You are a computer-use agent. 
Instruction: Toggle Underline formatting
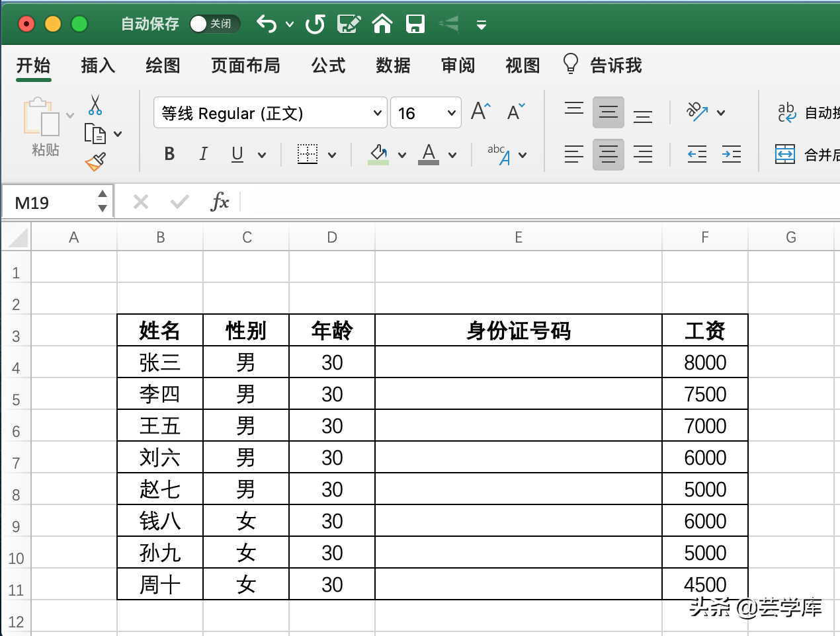click(x=237, y=154)
